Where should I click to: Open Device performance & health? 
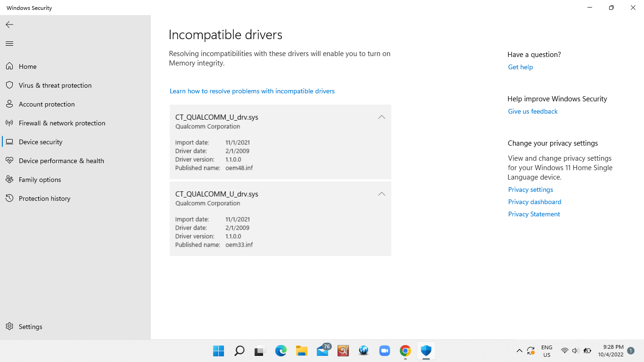tap(61, 160)
